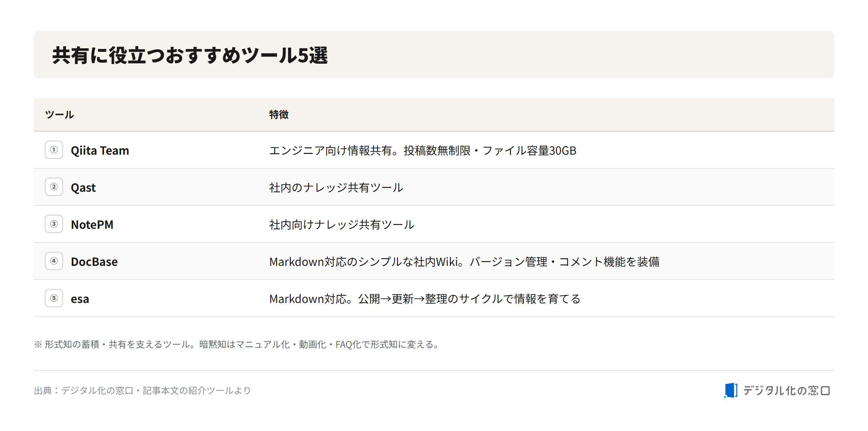Open the DocBase entry
868x431 pixels.
tap(94, 262)
